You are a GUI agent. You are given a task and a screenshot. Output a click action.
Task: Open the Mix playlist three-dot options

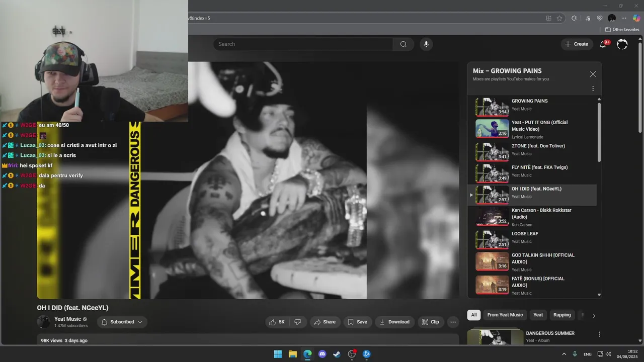(593, 88)
